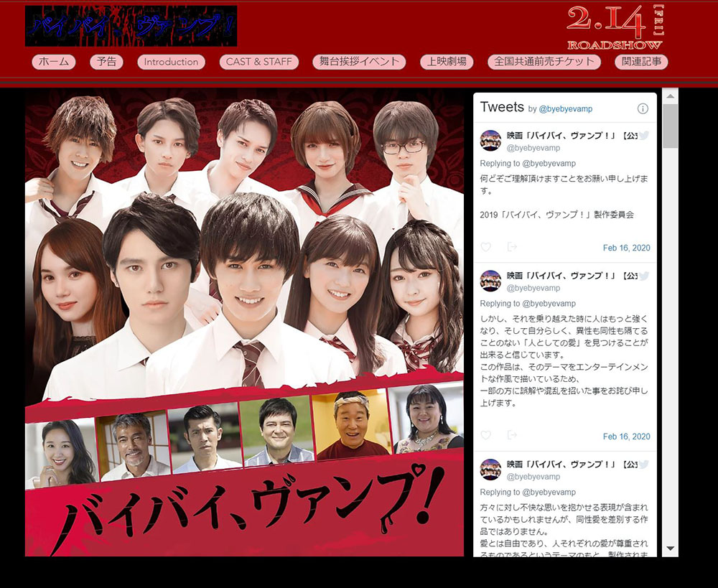The image size is (718, 588).
Task: Click the @byebyevamp link in Tweets header
Action: [566, 109]
